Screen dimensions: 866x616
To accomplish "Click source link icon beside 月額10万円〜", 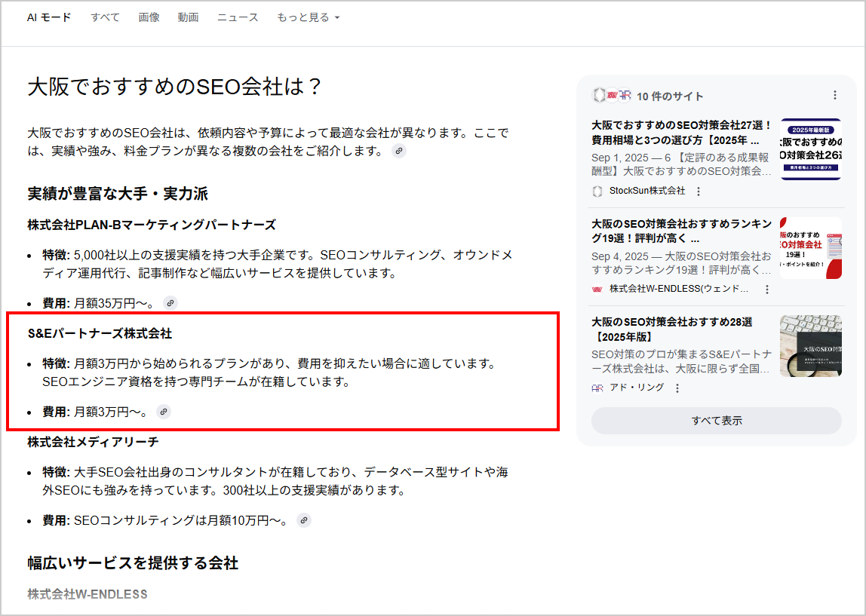I will point(303,520).
